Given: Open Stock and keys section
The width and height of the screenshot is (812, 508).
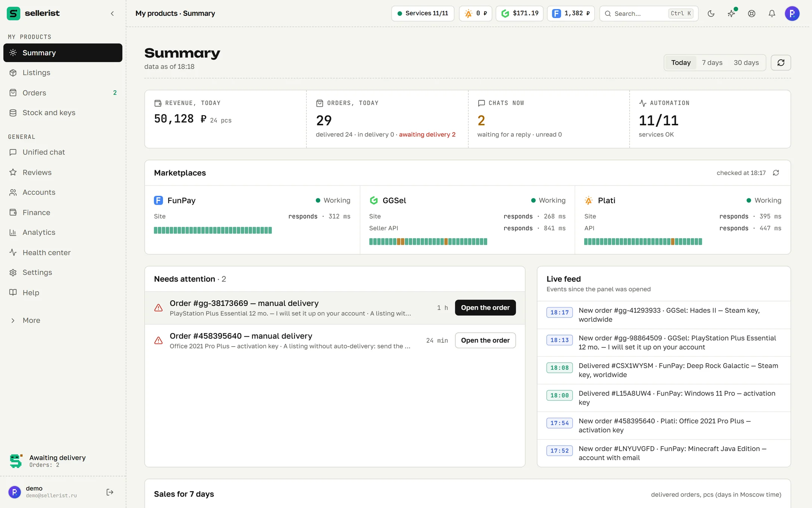Looking at the screenshot, I should pyautogui.click(x=63, y=113).
